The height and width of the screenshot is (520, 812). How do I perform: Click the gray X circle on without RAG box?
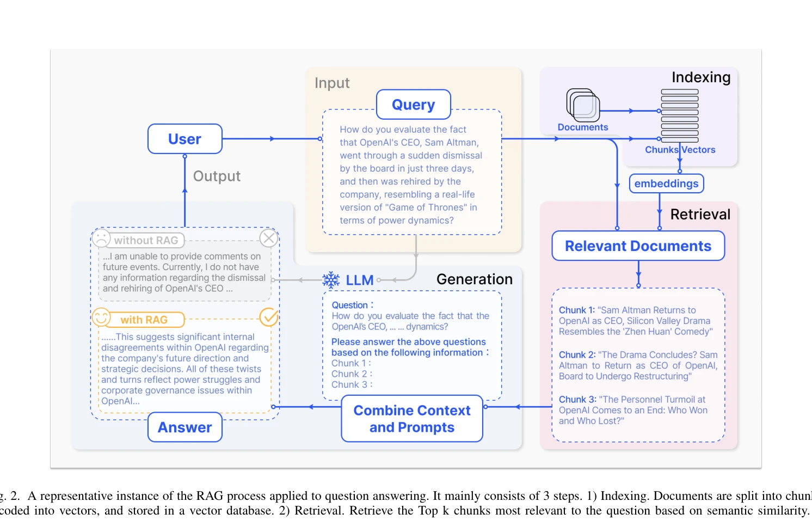click(269, 238)
